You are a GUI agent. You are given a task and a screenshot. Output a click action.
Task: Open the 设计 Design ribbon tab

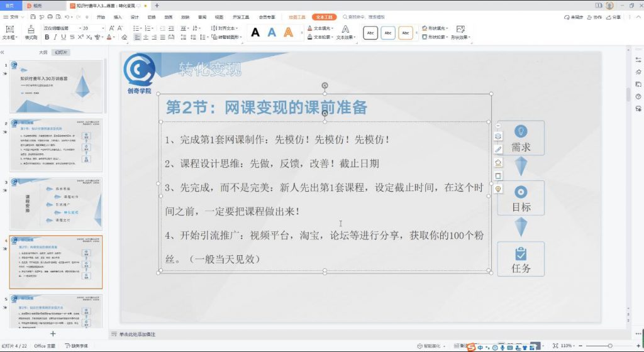135,17
